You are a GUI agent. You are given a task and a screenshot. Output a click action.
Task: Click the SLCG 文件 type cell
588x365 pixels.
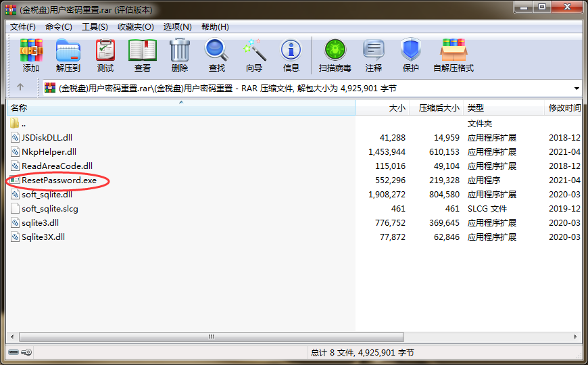click(x=487, y=209)
